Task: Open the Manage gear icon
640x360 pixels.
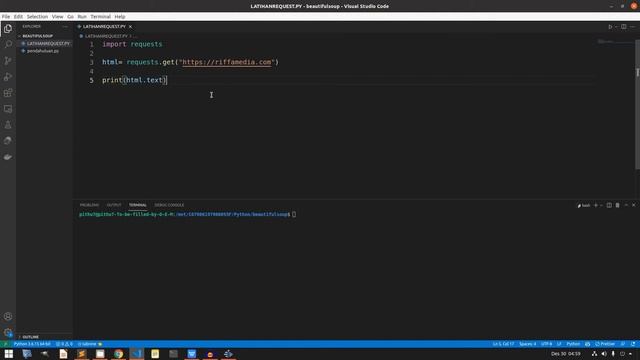Action: pyautogui.click(x=8, y=332)
